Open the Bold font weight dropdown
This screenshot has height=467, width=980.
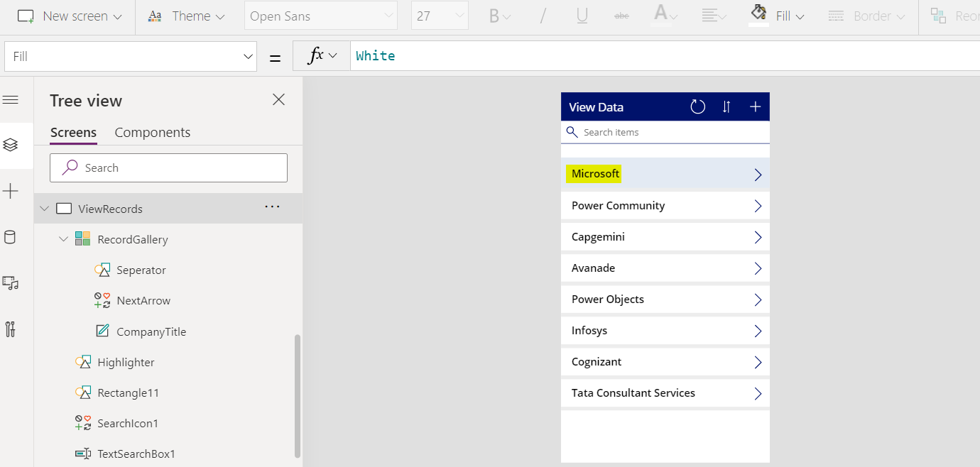500,16
